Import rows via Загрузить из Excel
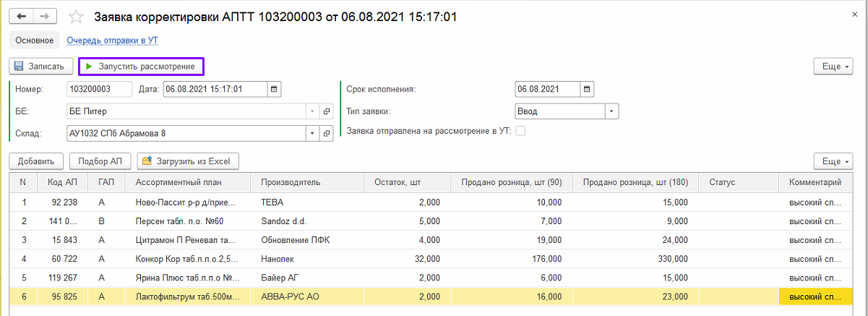The image size is (868, 316). click(x=188, y=161)
